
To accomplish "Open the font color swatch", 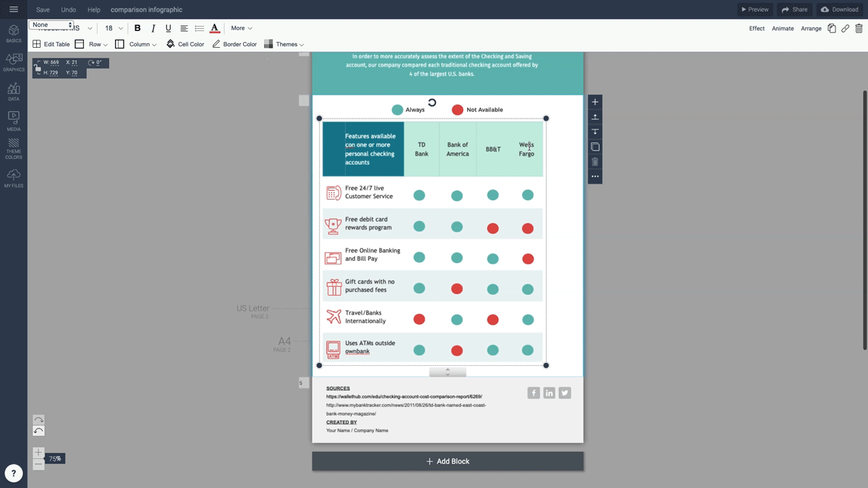I will tap(214, 27).
